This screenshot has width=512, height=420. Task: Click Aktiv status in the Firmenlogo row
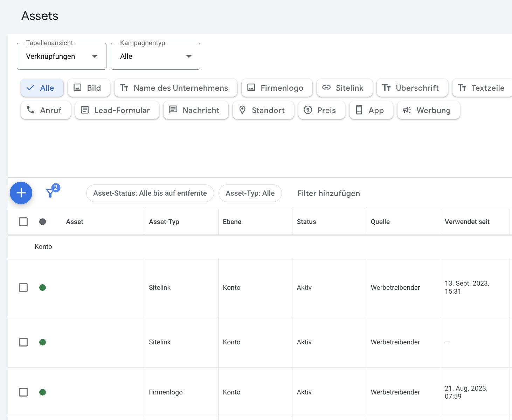304,392
